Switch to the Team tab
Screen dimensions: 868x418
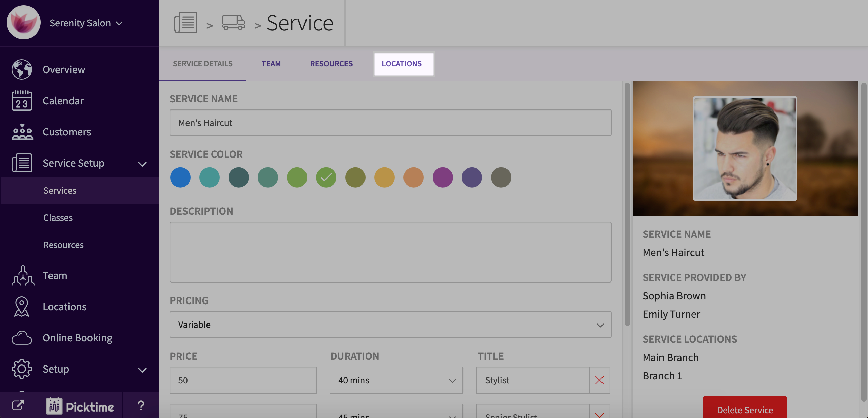pos(271,64)
